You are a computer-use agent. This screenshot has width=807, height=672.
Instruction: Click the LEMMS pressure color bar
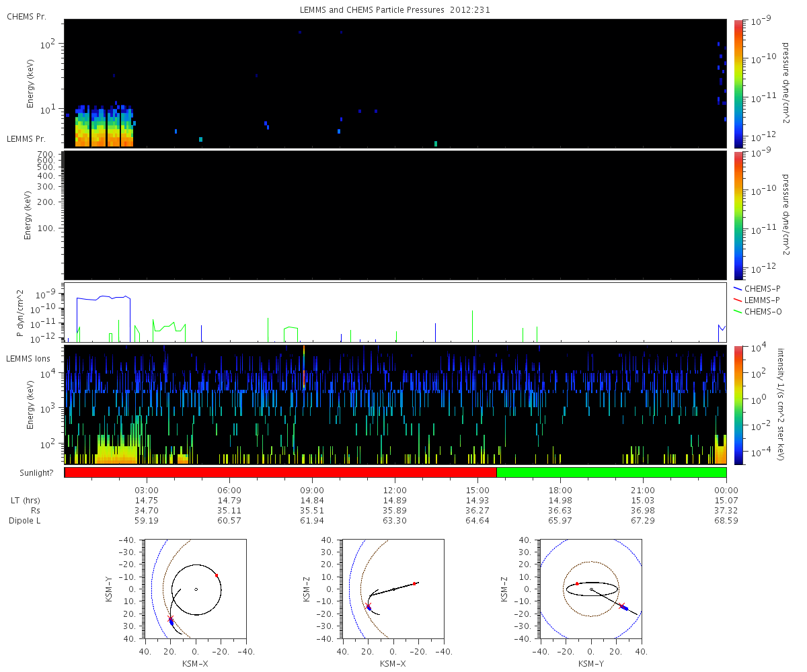tap(738, 214)
